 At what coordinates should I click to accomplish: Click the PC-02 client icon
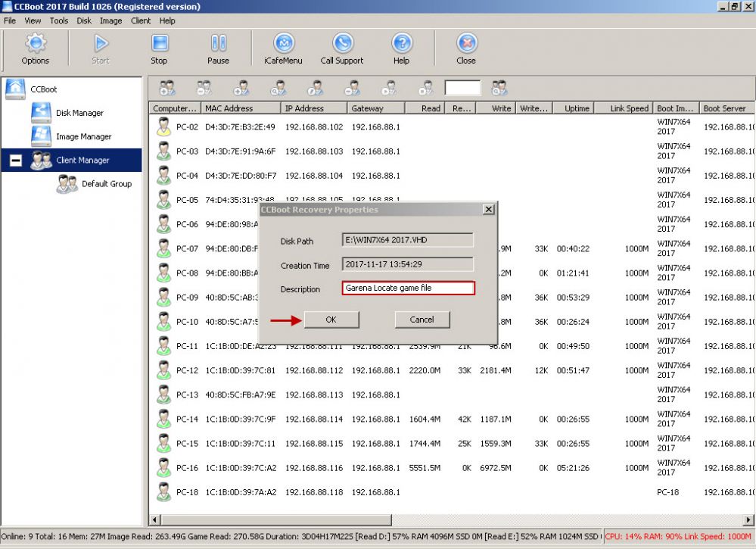[x=163, y=127]
